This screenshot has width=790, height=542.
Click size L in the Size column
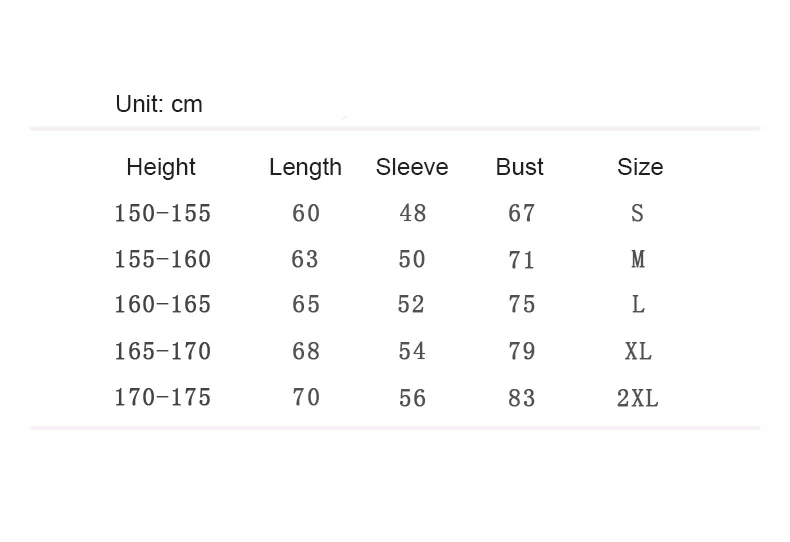pos(638,304)
